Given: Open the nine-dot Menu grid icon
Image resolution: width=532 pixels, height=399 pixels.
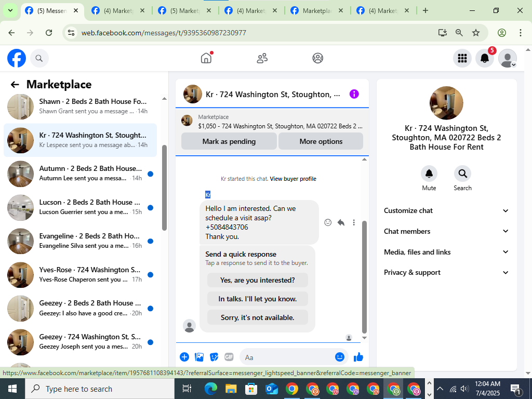Looking at the screenshot, I should (x=462, y=58).
